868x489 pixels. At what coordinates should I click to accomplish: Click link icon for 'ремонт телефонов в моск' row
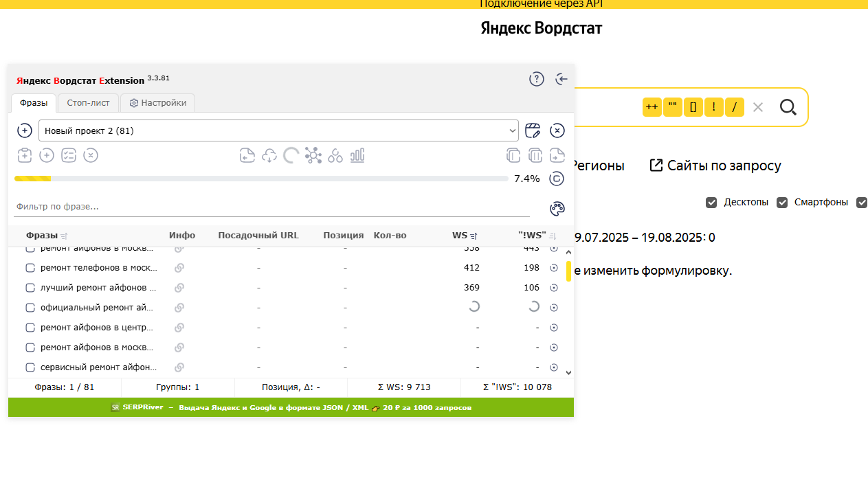point(179,268)
